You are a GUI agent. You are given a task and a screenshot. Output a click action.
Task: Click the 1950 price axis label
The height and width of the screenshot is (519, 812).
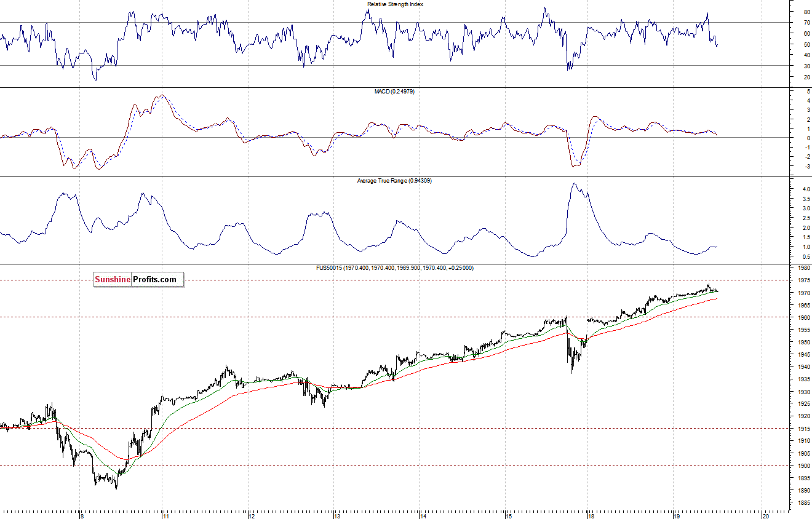803,342
